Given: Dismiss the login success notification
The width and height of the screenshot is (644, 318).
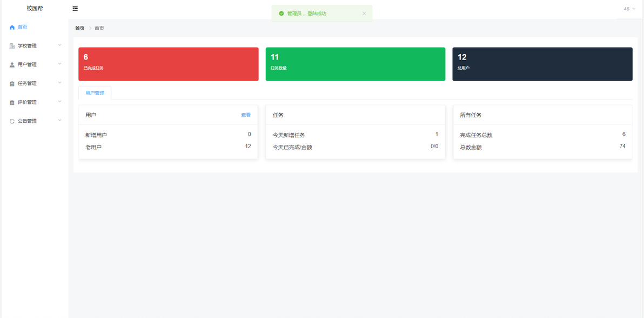Looking at the screenshot, I should pyautogui.click(x=364, y=14).
